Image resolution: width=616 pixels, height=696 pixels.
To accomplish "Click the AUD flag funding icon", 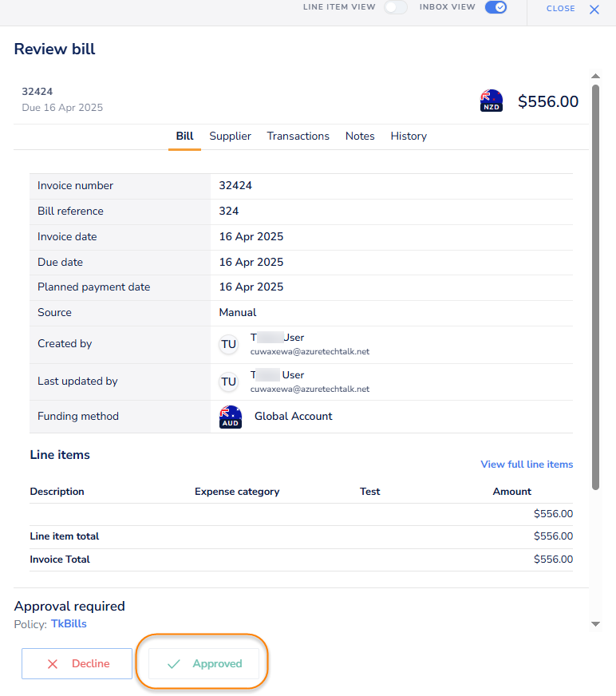I will (231, 417).
